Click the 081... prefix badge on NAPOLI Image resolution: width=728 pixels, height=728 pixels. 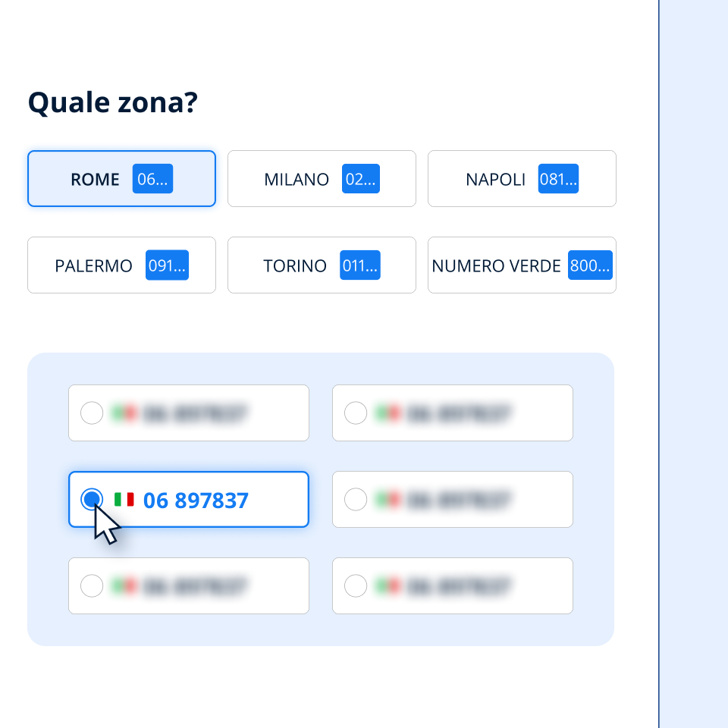click(x=560, y=179)
